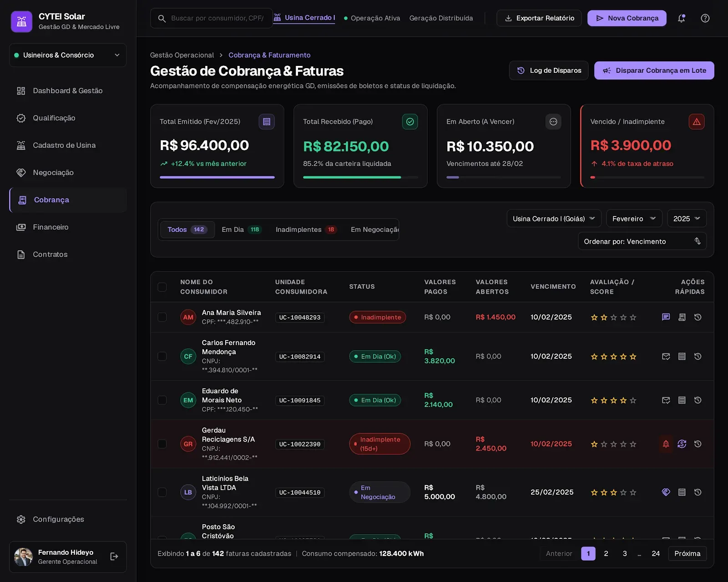Open the notifications bell icon
728x582 pixels.
point(681,18)
